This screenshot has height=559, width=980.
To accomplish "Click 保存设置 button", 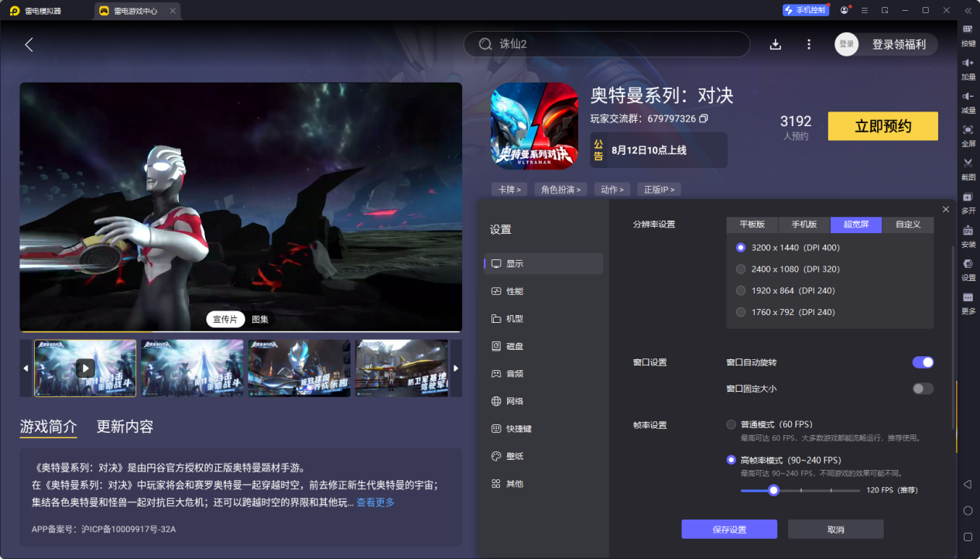I will (729, 530).
